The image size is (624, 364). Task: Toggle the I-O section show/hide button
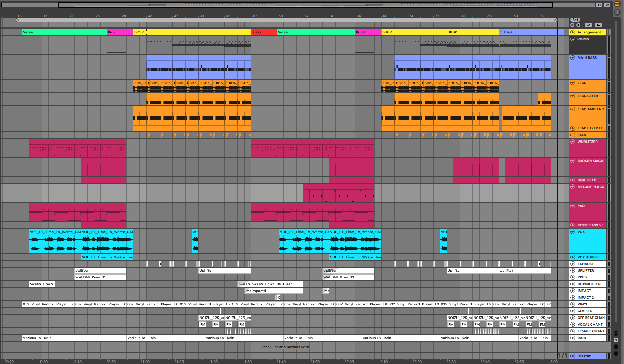[x=616, y=333]
